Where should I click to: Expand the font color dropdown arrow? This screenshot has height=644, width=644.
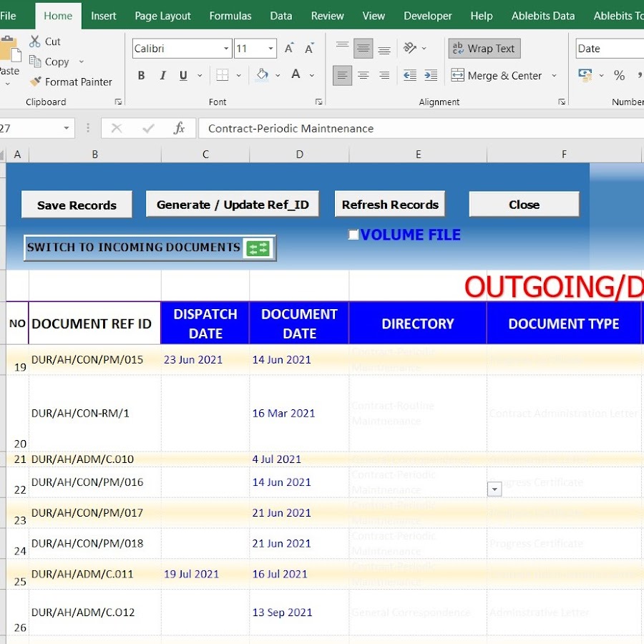(x=312, y=75)
